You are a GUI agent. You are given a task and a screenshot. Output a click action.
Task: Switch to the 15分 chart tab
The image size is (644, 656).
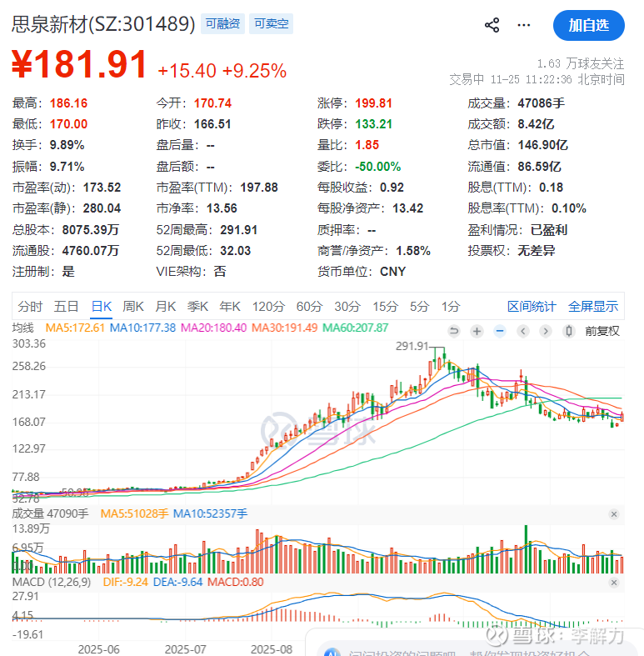386,307
